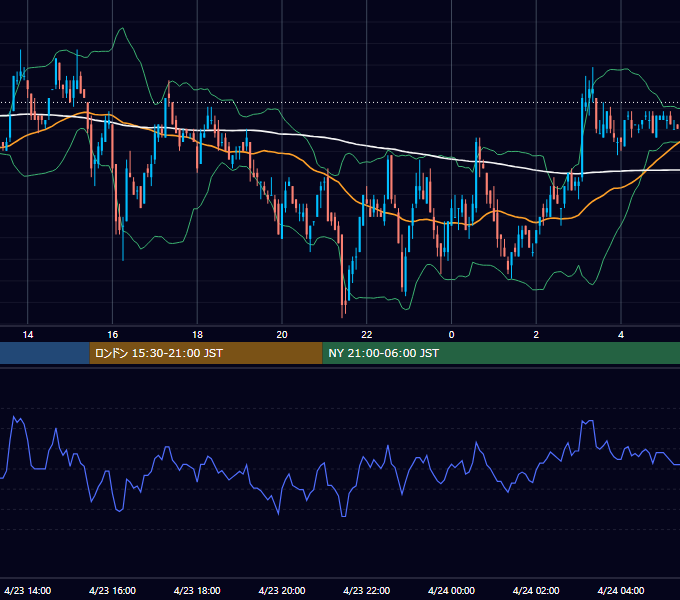The height and width of the screenshot is (600, 680).
Task: Click the upper chart time label 16
Action: click(112, 335)
